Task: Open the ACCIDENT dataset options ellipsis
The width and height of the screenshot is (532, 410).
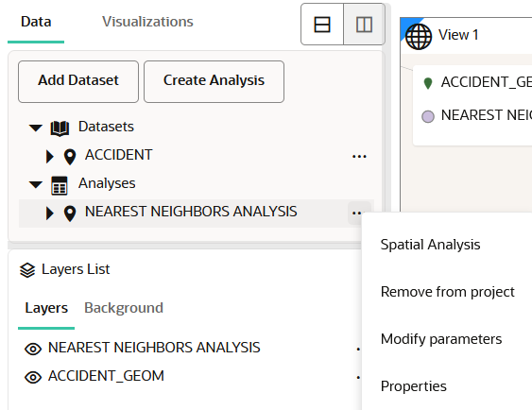Action: pos(359,157)
